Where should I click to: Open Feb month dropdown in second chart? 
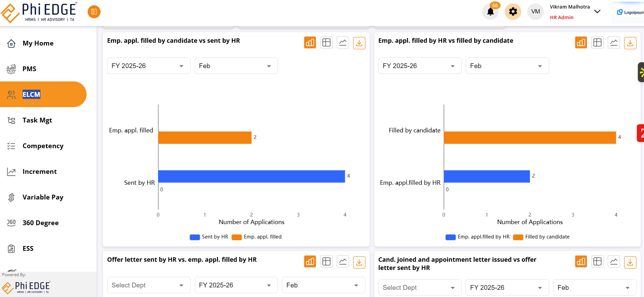click(x=507, y=66)
